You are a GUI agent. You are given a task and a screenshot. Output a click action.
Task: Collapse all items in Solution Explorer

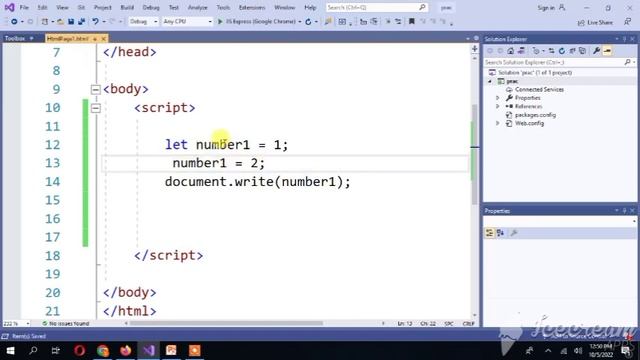click(572, 51)
